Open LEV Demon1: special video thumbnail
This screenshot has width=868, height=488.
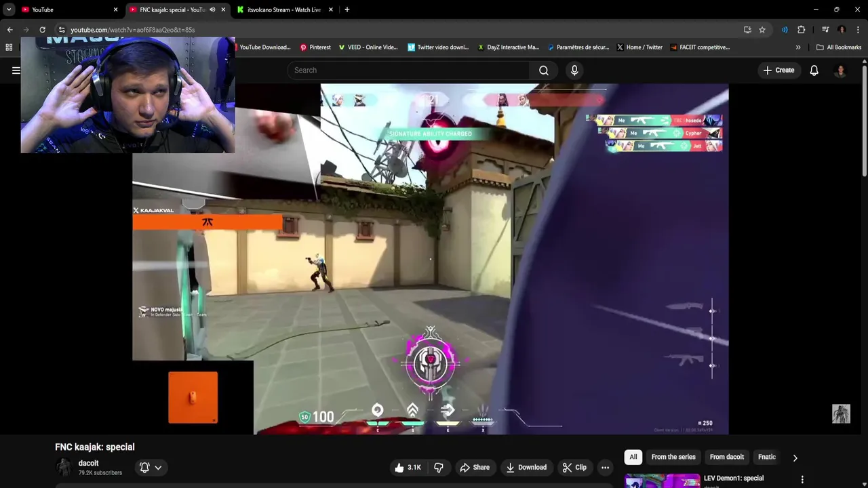pyautogui.click(x=663, y=481)
